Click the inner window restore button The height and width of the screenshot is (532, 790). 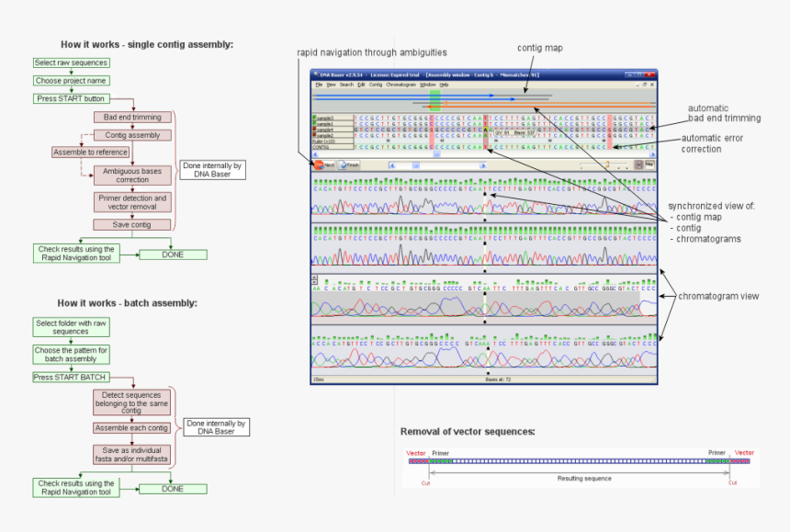pos(644,85)
